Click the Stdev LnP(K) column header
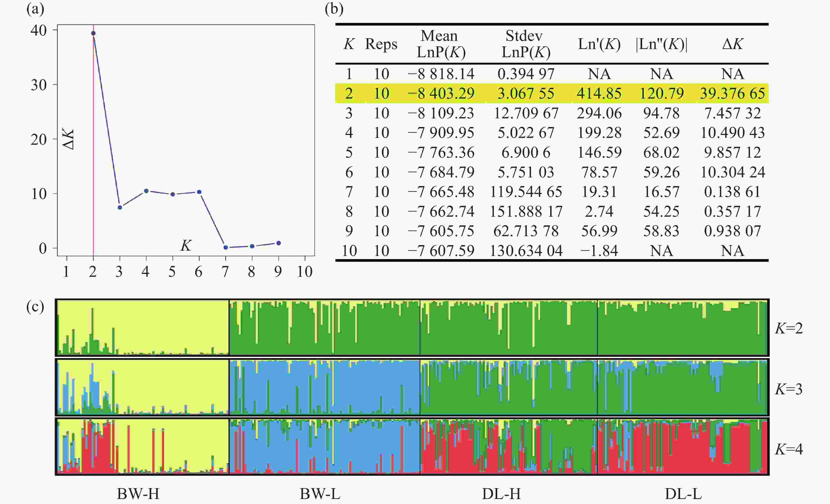This screenshot has height=504, width=830. tap(525, 44)
